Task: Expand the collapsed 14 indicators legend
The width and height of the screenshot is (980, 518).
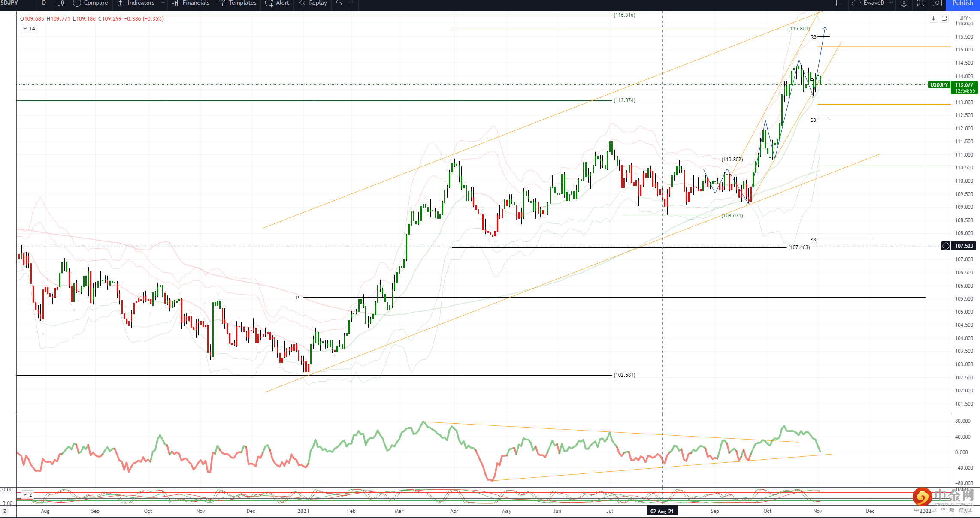Action: click(x=29, y=29)
